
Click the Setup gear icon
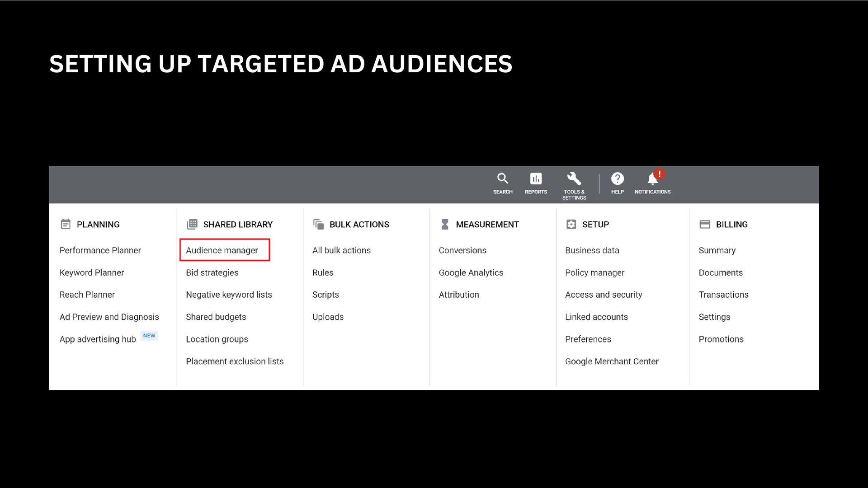(x=571, y=224)
